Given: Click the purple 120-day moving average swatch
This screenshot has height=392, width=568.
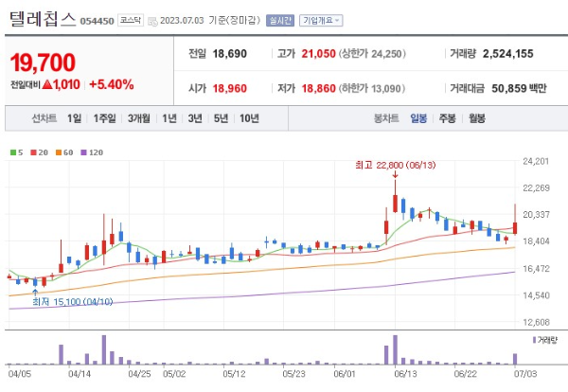Looking at the screenshot, I should point(83,152).
